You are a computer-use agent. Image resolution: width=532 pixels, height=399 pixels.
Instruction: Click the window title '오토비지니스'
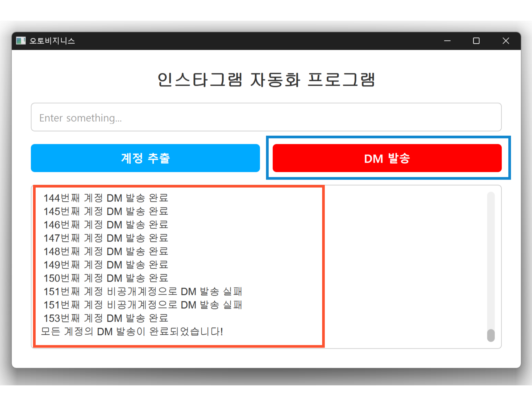coord(52,41)
